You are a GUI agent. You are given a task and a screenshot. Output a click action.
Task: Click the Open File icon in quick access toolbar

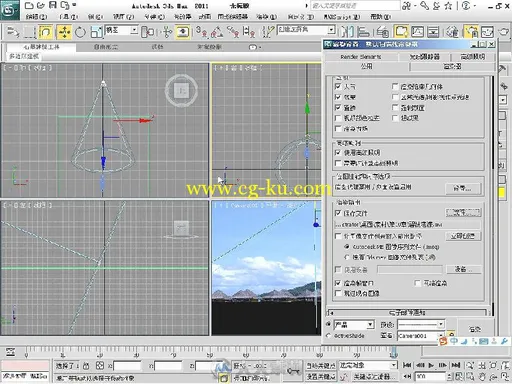pyautogui.click(x=41, y=5)
